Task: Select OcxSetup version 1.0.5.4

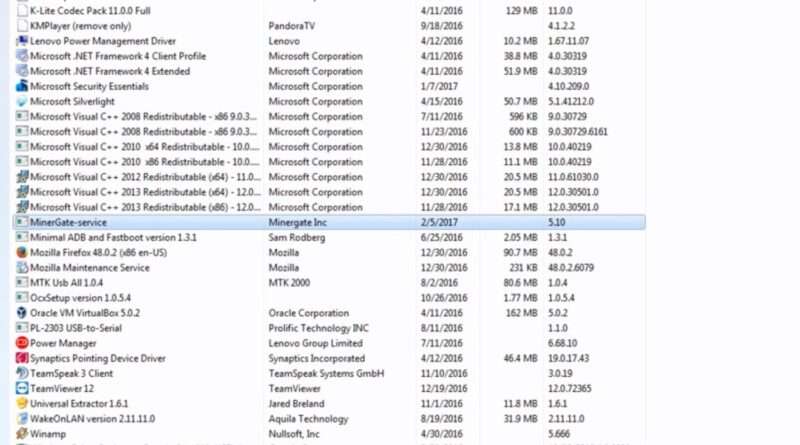Action: 81,298
